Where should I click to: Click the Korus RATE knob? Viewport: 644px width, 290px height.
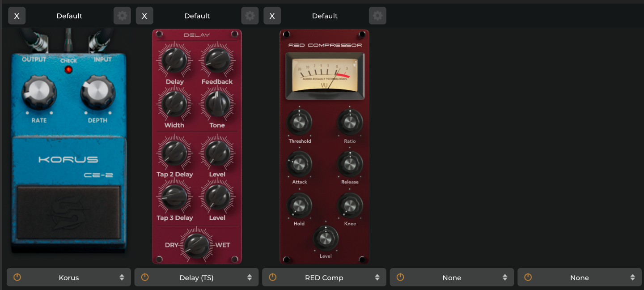(x=39, y=92)
